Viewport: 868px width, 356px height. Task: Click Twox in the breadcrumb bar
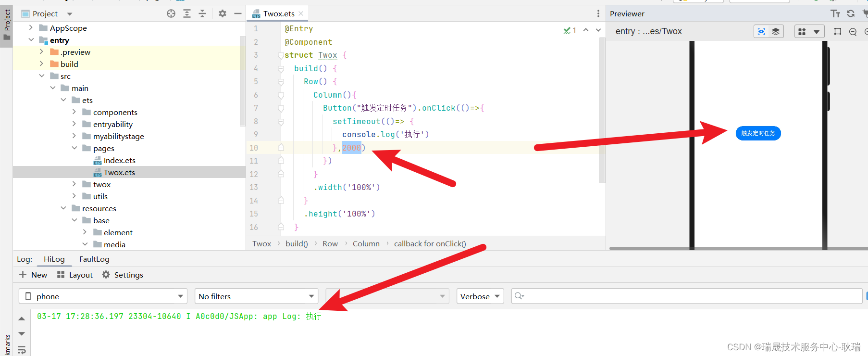262,243
